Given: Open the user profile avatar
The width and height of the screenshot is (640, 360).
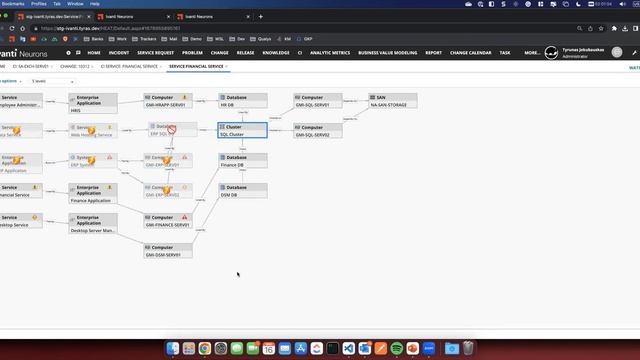Looking at the screenshot, I should 551,53.
